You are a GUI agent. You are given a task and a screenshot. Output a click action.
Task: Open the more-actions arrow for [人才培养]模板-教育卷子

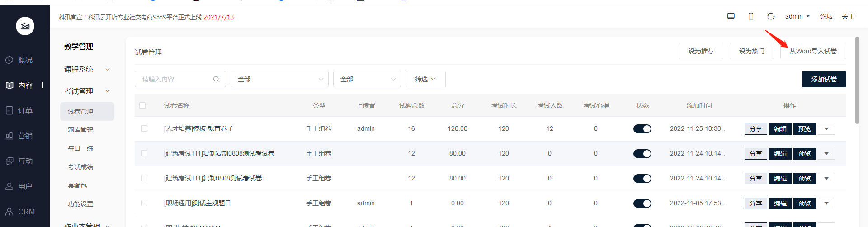826,129
